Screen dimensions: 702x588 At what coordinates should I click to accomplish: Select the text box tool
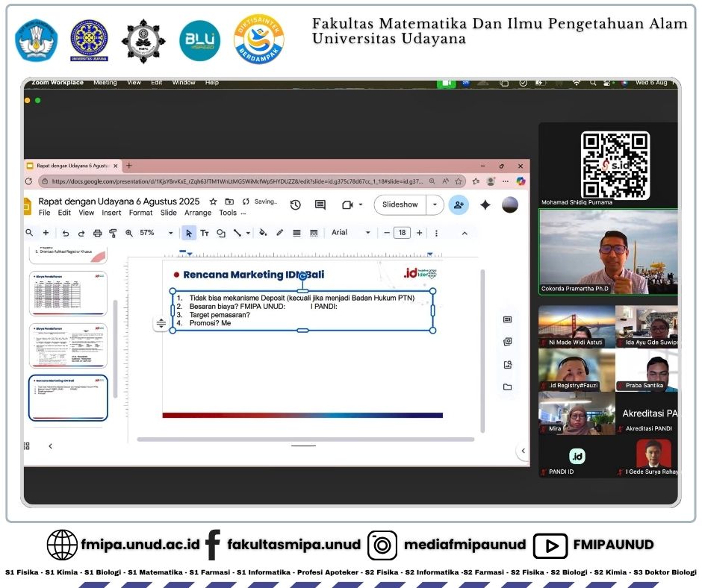click(x=205, y=233)
